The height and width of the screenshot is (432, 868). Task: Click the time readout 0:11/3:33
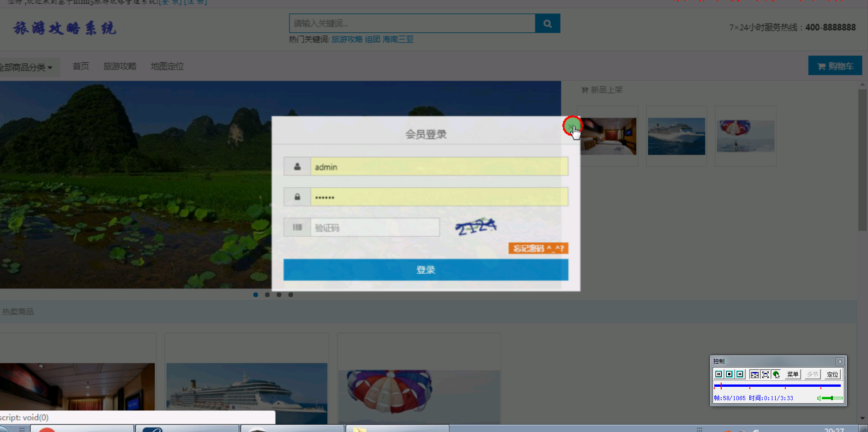pyautogui.click(x=771, y=398)
